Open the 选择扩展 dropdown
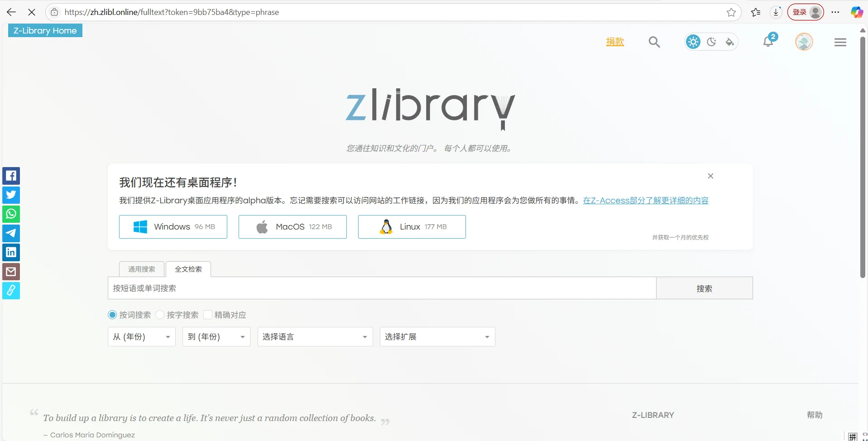868x441 pixels. pyautogui.click(x=437, y=337)
